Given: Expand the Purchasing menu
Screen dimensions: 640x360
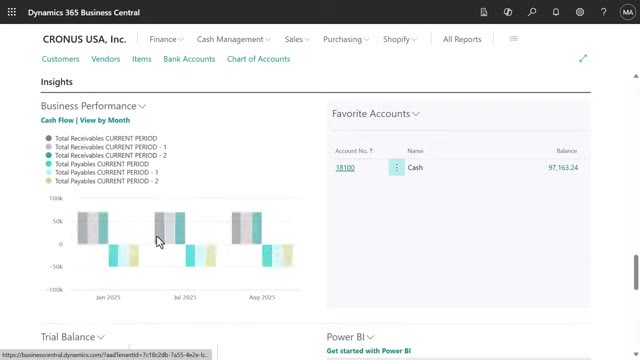Looking at the screenshot, I should [x=346, y=39].
